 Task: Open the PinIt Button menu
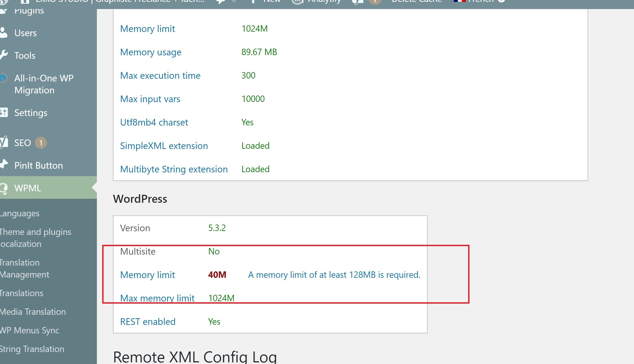point(38,166)
